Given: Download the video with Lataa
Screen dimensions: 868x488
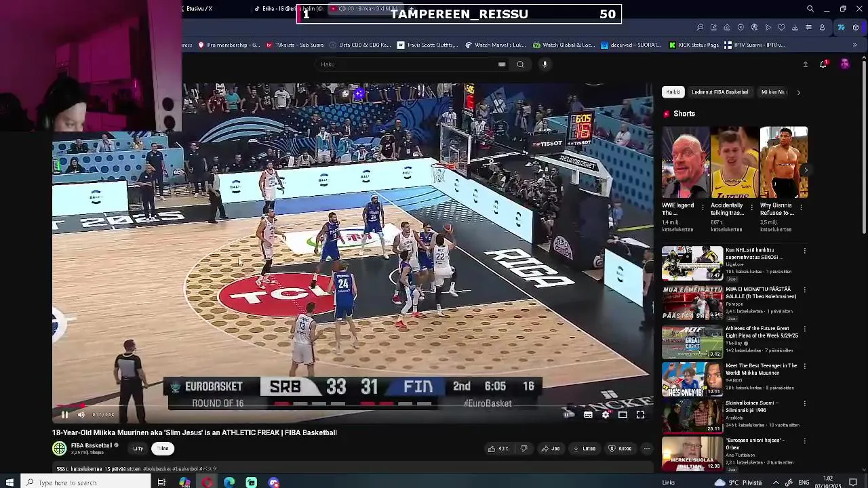Looking at the screenshot, I should point(584,449).
